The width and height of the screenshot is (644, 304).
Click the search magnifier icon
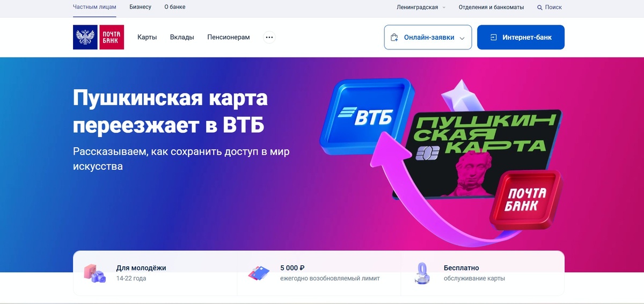[540, 8]
